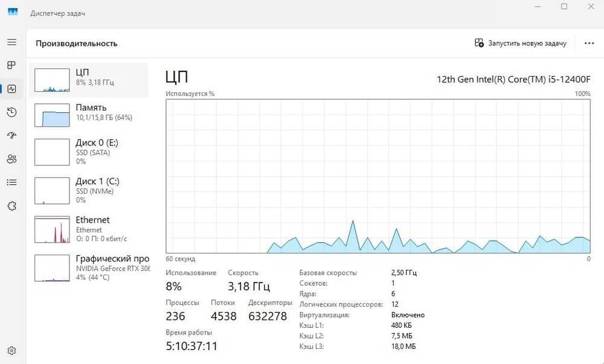Click base speed value 2,50 ГГц

click(x=404, y=273)
